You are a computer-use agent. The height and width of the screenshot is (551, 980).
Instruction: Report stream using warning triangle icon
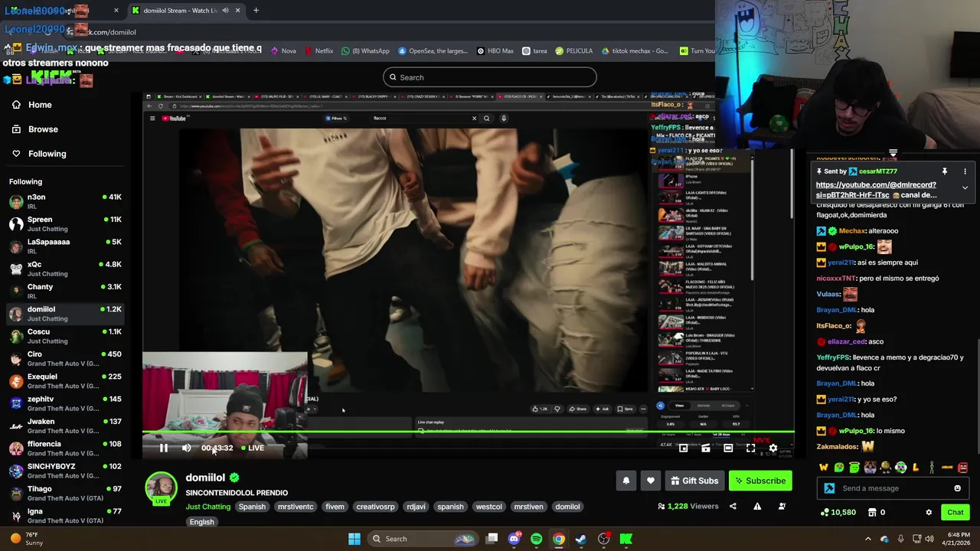757,506
